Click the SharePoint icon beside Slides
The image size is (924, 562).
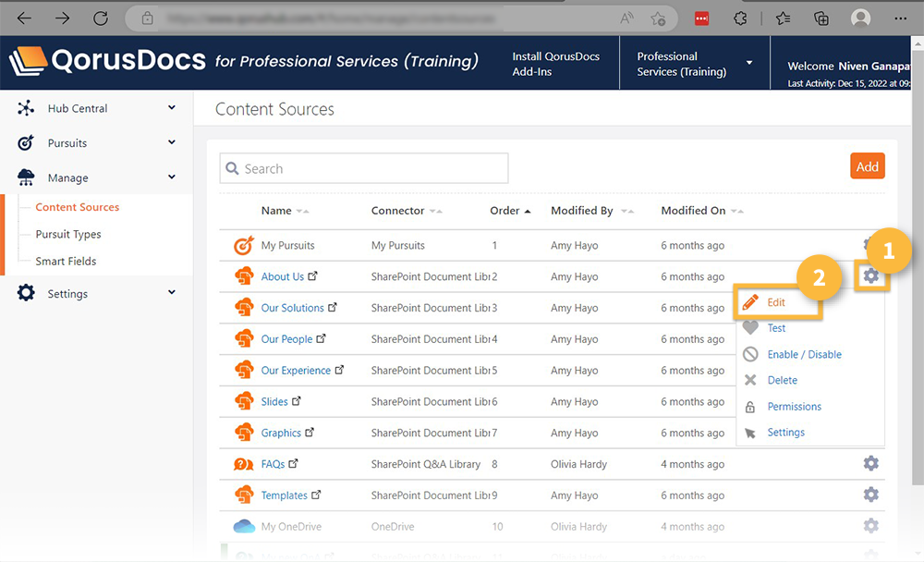coord(243,401)
